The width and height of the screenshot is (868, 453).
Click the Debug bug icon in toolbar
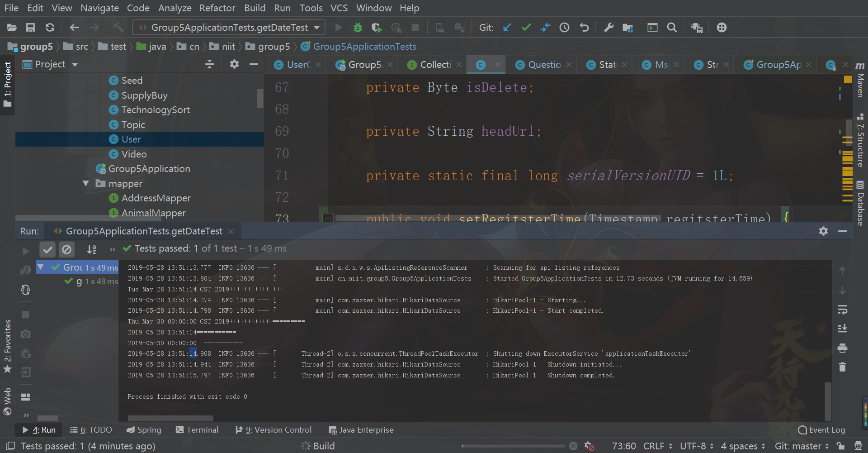(358, 28)
